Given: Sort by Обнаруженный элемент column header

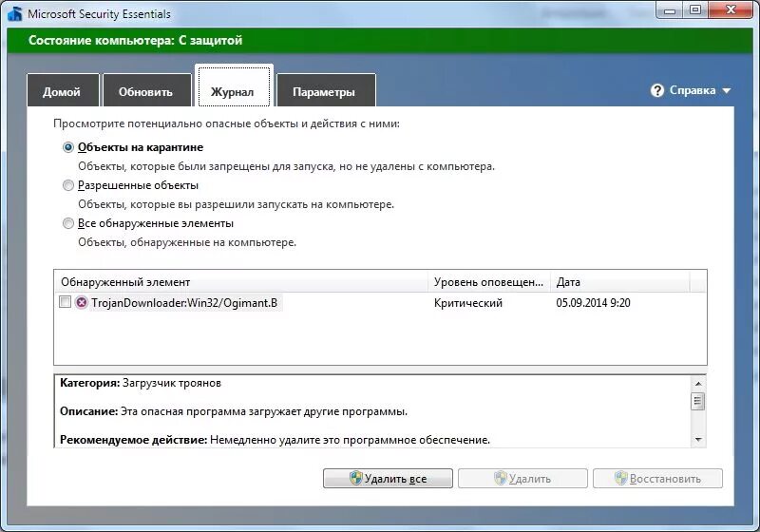Looking at the screenshot, I should point(241,282).
